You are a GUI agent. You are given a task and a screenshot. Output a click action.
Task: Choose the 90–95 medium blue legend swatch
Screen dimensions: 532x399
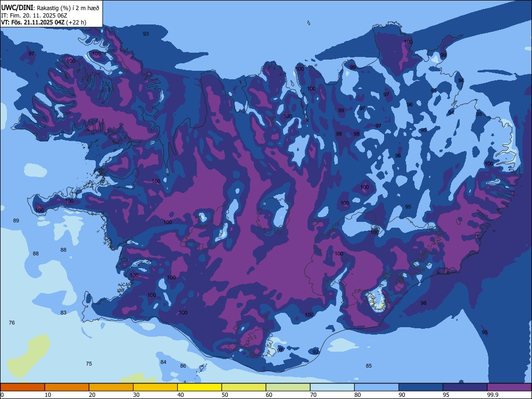click(421, 387)
